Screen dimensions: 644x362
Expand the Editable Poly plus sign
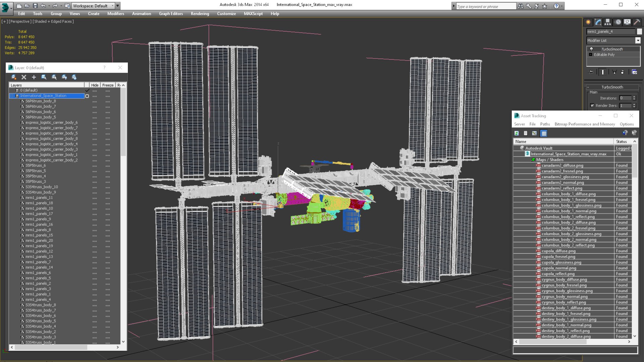(591, 55)
